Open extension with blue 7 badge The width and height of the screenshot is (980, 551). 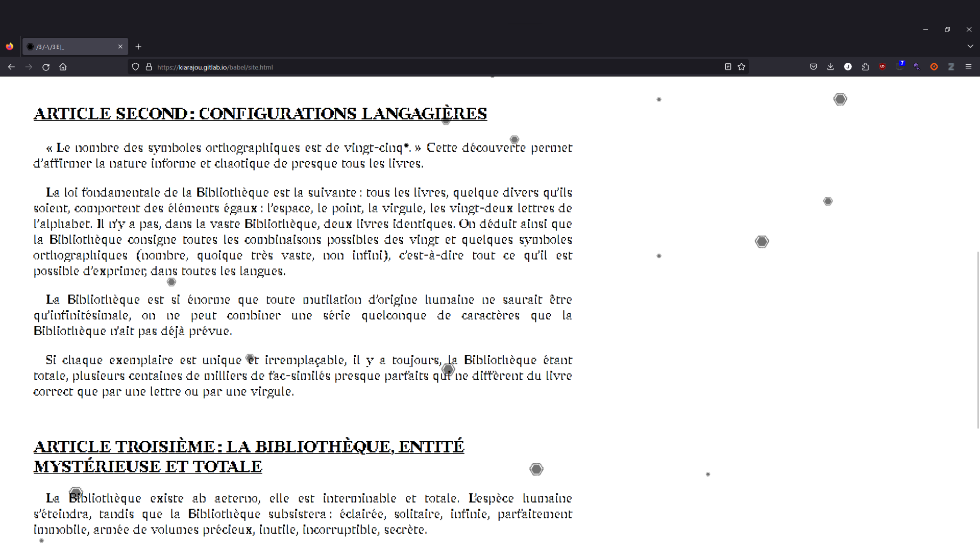coord(900,66)
